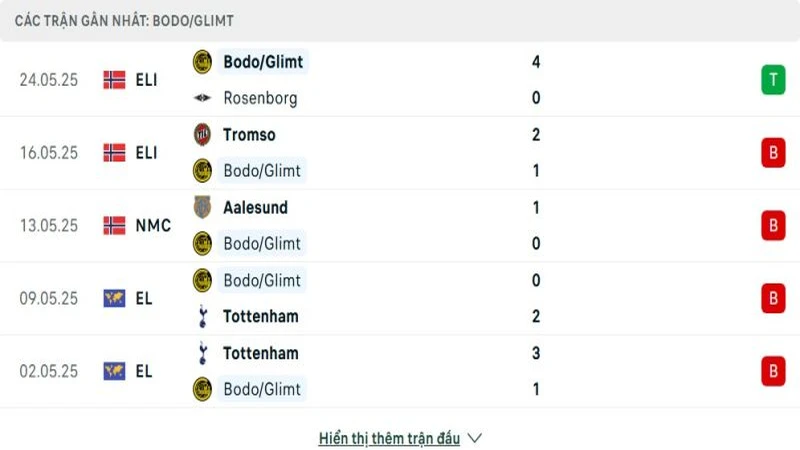Select Tottenham in the 02.05.25 match

point(260,353)
